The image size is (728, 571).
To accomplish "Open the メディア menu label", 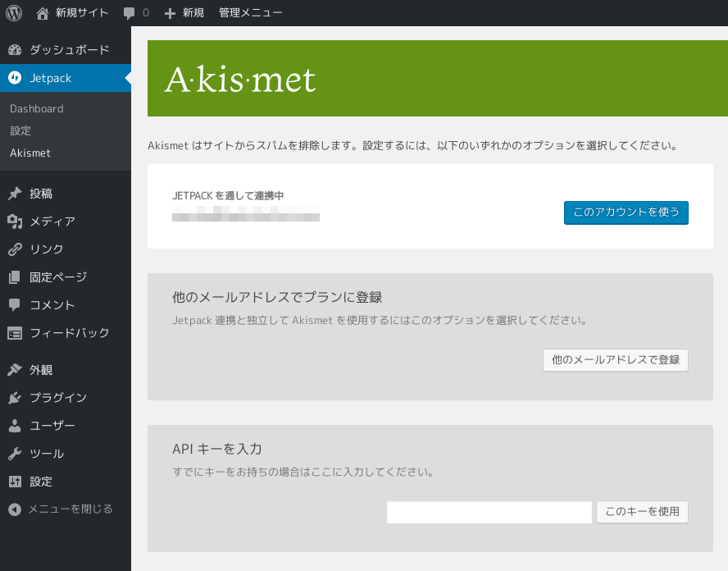I will point(52,222).
